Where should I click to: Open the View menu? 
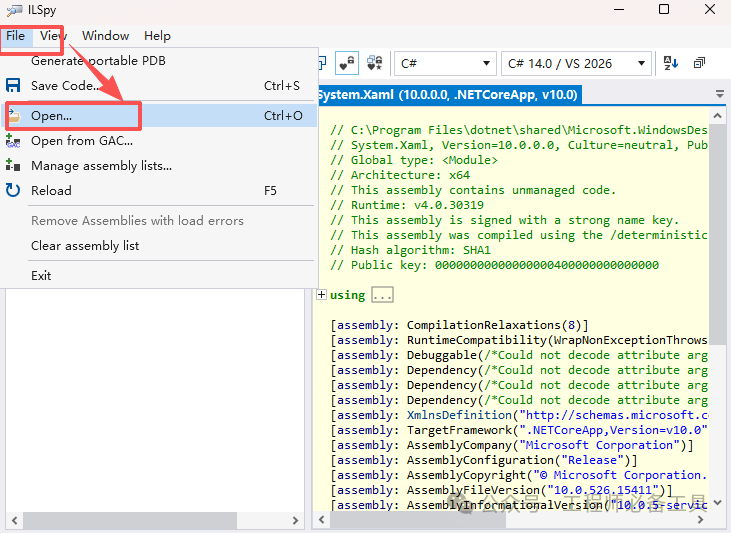pyautogui.click(x=53, y=36)
